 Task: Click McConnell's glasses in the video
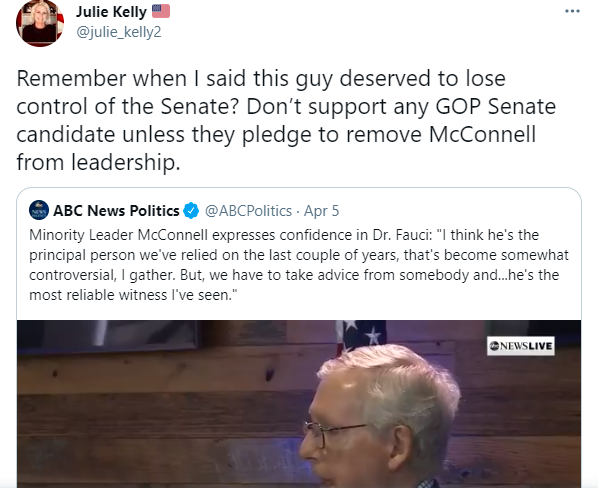334,432
